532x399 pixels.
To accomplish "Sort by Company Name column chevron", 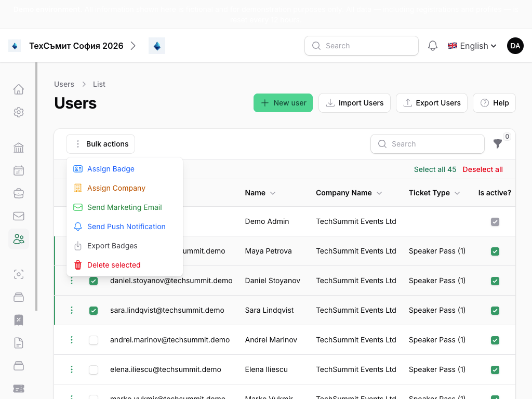I will pyautogui.click(x=379, y=193).
